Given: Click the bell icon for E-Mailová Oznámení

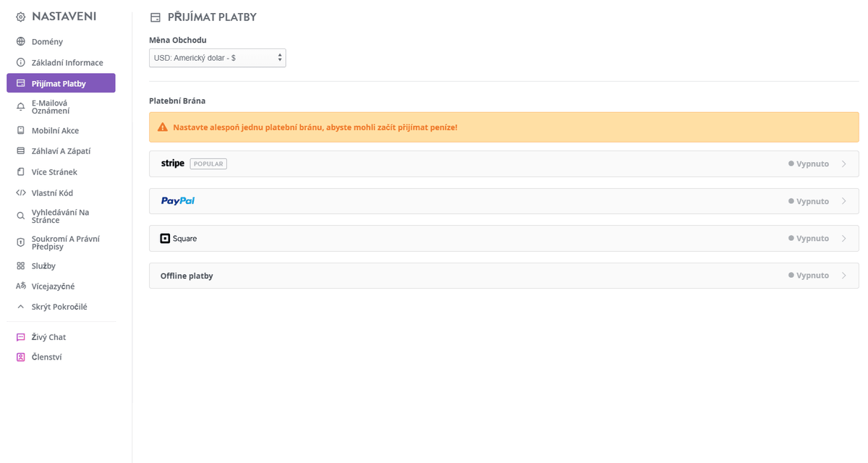Looking at the screenshot, I should [21, 107].
